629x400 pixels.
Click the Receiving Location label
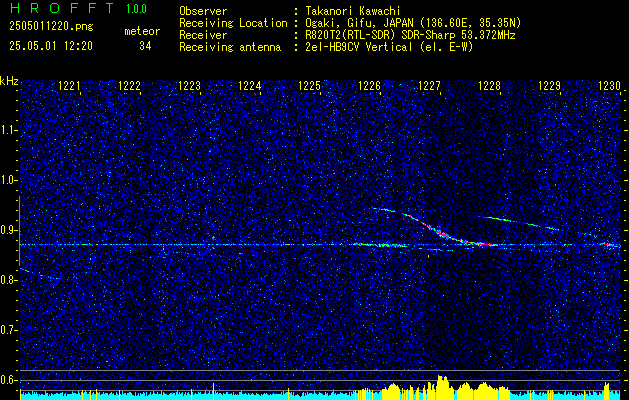point(233,23)
